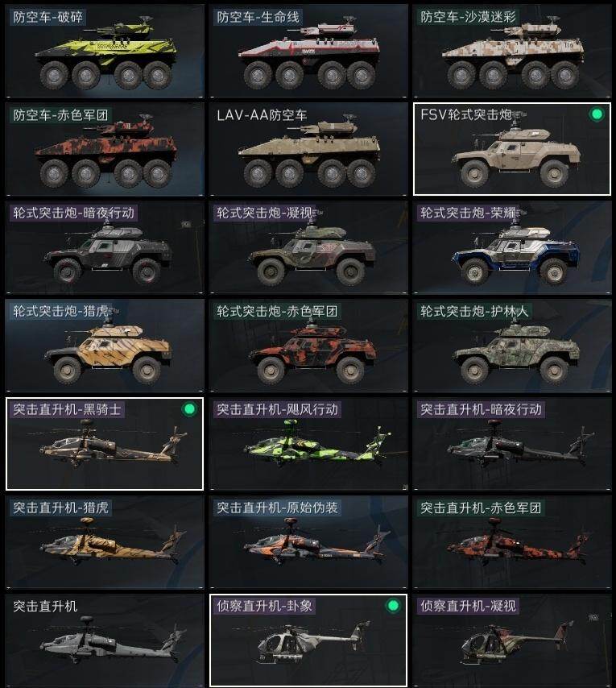The width and height of the screenshot is (616, 688).
Task: Pick the blue 轮式突击炮-荣耀 skin
Action: (x=512, y=247)
